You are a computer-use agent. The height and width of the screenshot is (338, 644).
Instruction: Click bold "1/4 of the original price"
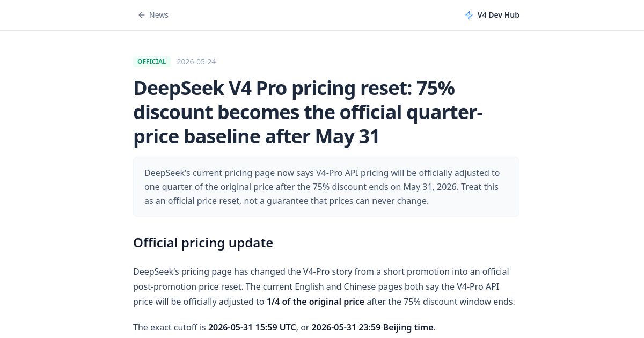(x=316, y=302)
